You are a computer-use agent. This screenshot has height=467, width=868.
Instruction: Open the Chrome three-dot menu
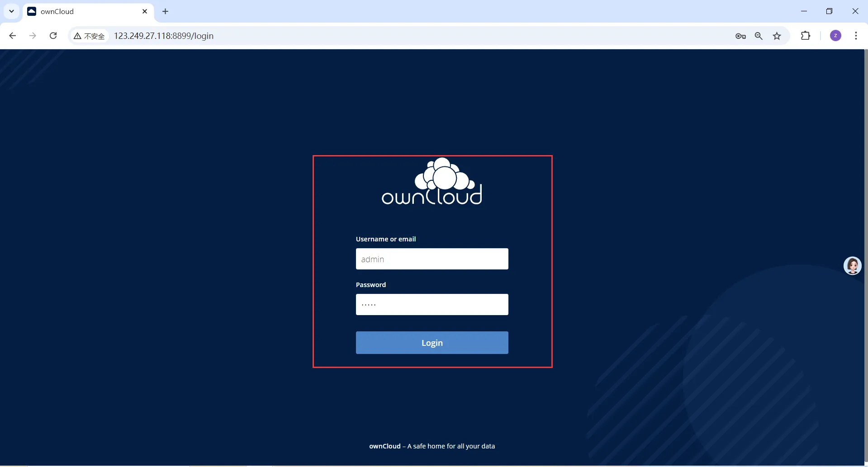[856, 36]
